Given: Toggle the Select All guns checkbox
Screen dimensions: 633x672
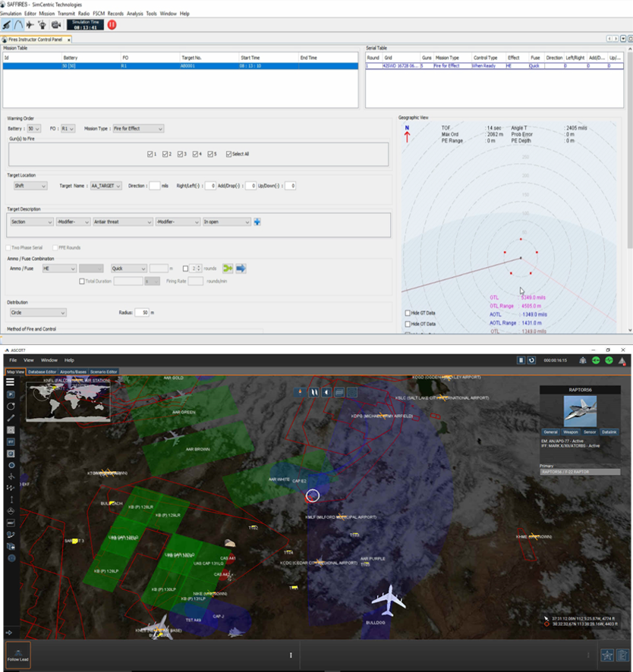Looking at the screenshot, I should pos(228,154).
